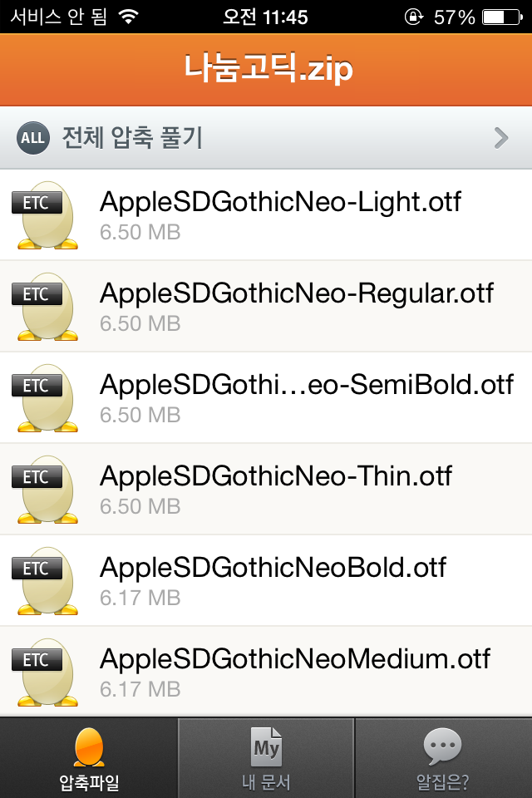532x798 pixels.
Task: Tap ETC egg icon for AppleSDGothicNeo-Thin.otf
Action: pyautogui.click(x=46, y=490)
